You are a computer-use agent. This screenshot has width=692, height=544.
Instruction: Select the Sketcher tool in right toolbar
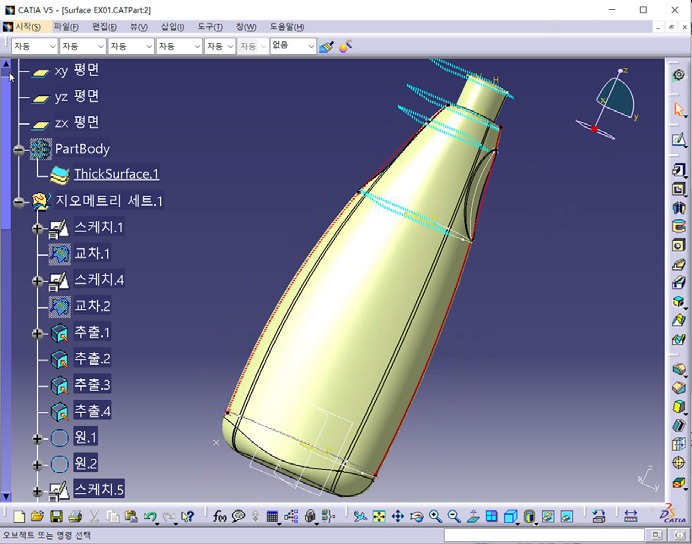pyautogui.click(x=679, y=139)
